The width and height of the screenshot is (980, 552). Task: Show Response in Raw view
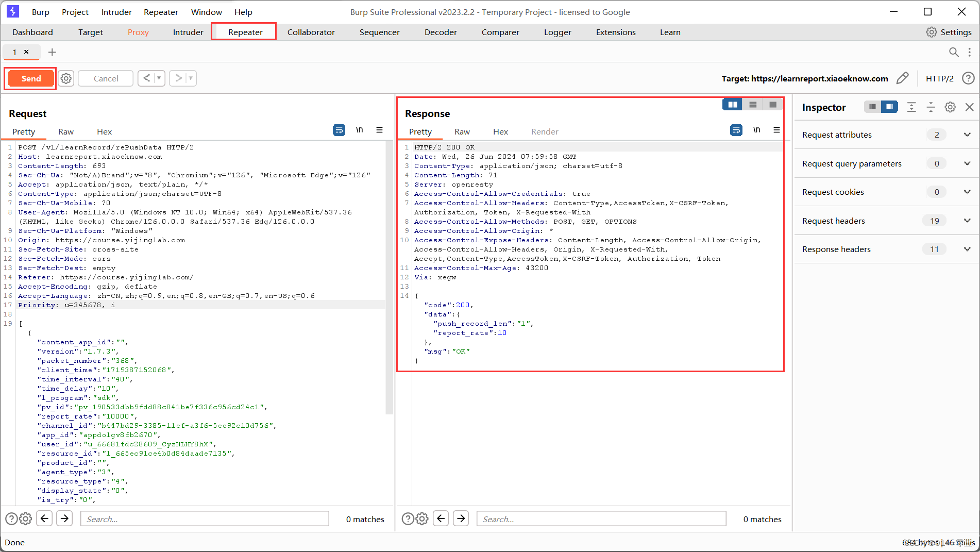click(x=462, y=131)
